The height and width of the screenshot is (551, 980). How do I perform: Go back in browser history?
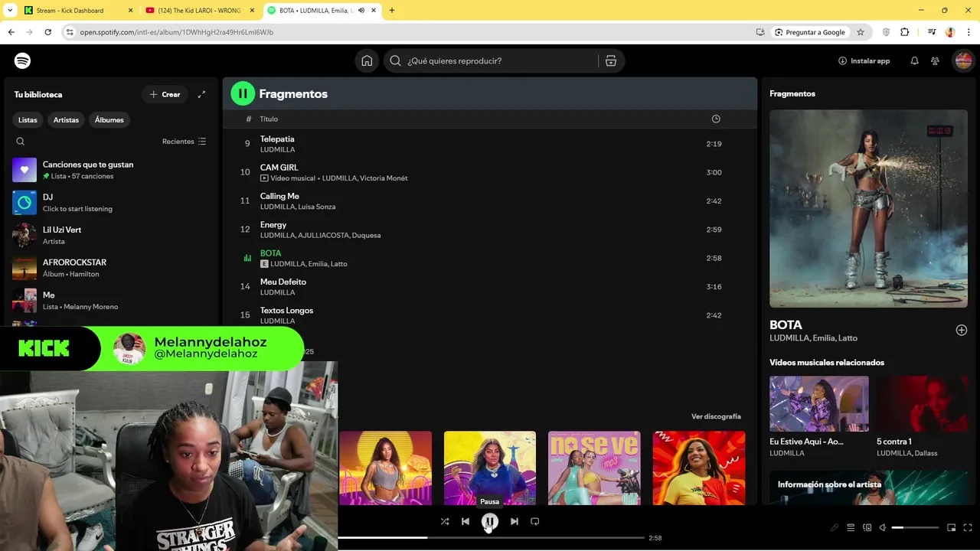tap(11, 32)
